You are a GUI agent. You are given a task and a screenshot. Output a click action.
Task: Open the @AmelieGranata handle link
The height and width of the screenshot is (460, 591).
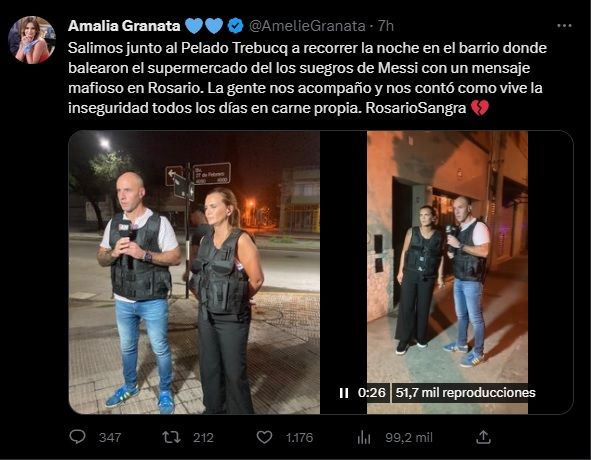[x=307, y=26]
